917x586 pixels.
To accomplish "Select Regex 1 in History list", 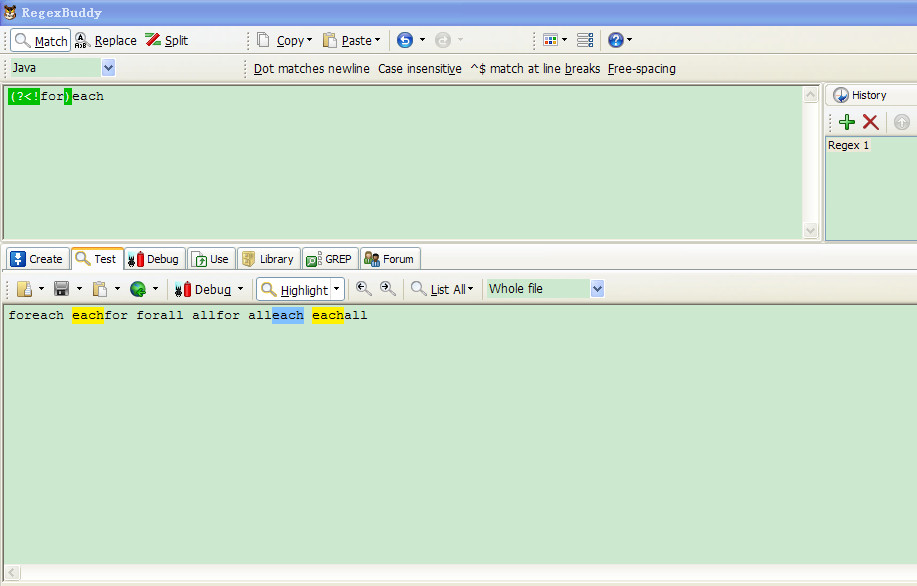I will coord(848,145).
